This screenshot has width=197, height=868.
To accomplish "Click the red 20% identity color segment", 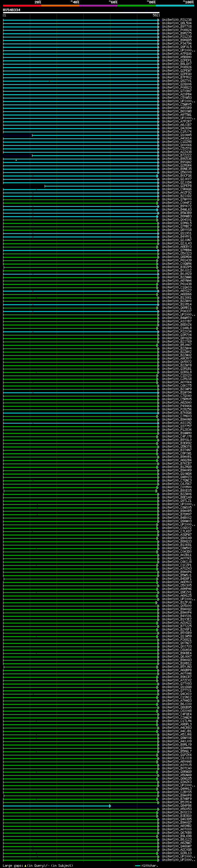I will tap(22, 6).
